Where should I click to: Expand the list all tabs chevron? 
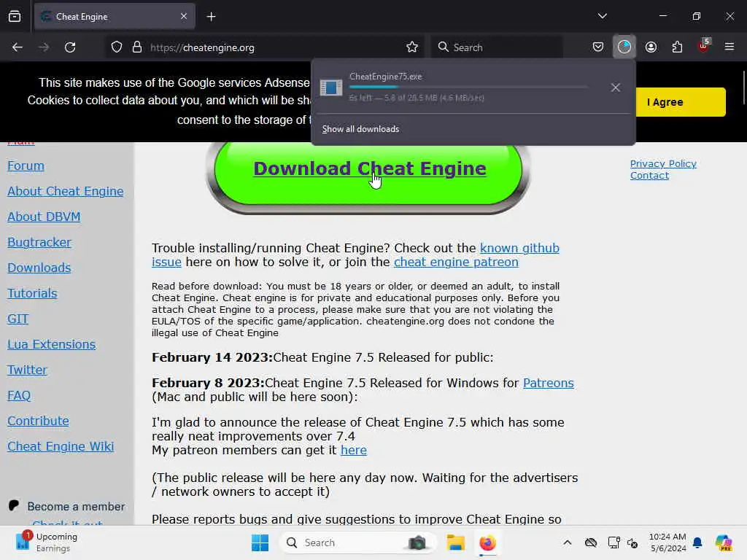602,16
